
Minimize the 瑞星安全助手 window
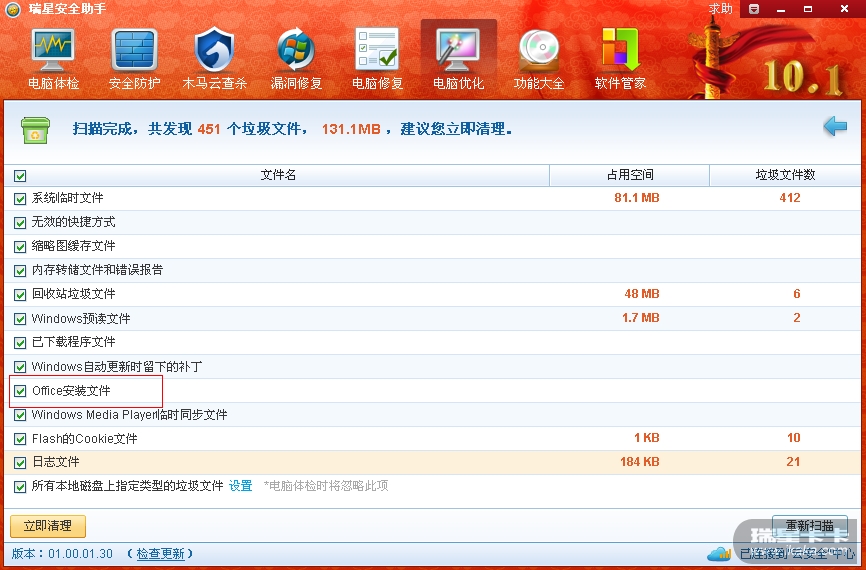pyautogui.click(x=781, y=9)
